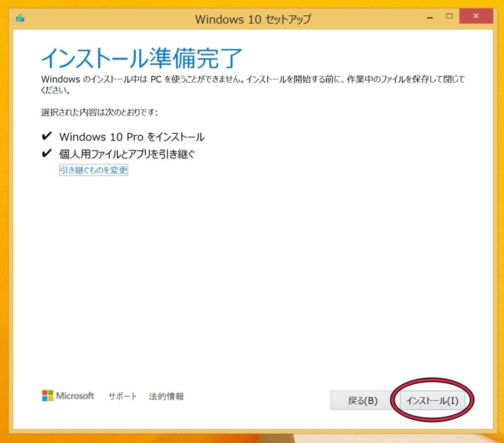Click the インストール(I) button

pos(432,401)
